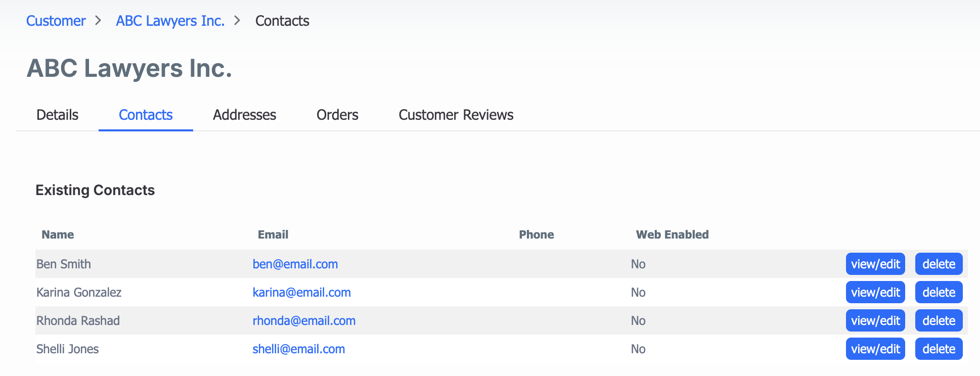This screenshot has height=376, width=980.
Task: Select the Contacts tab
Action: click(x=146, y=115)
